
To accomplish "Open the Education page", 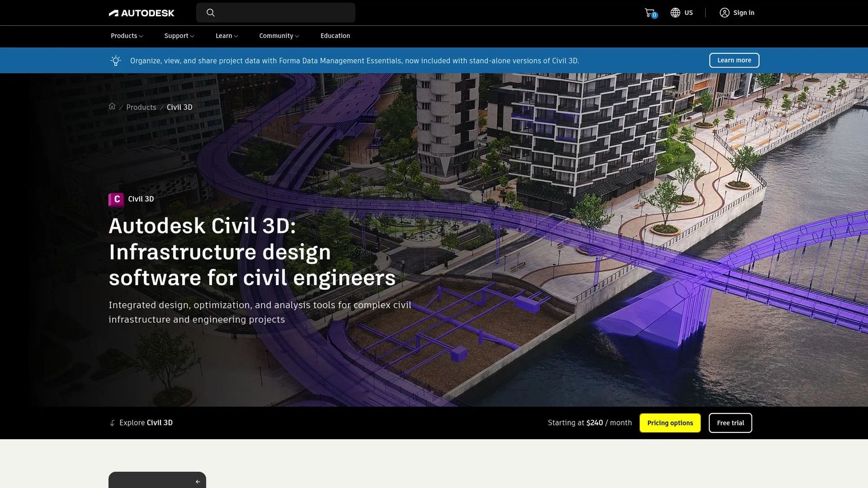I will (x=335, y=36).
